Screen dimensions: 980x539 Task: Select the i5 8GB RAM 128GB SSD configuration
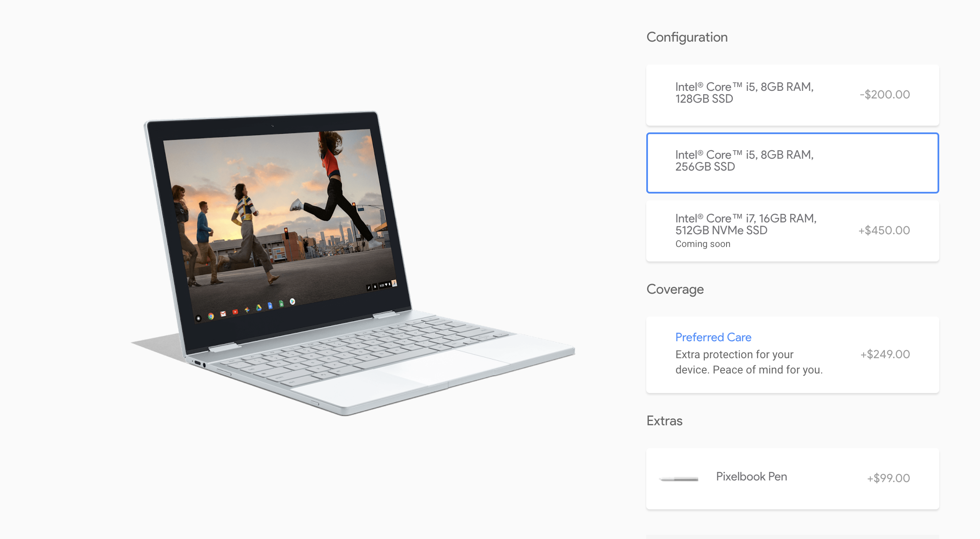792,95
